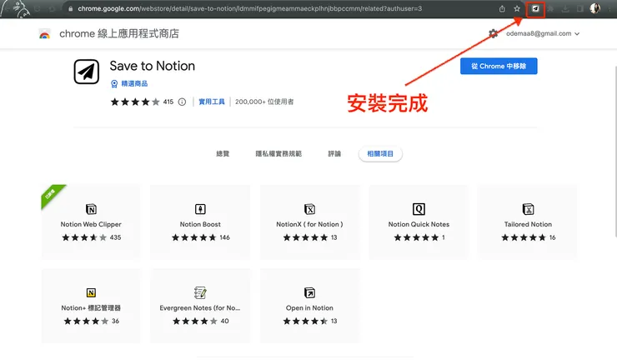Click the Save to Notion extension toolbar icon
617x364 pixels.
coord(535,8)
